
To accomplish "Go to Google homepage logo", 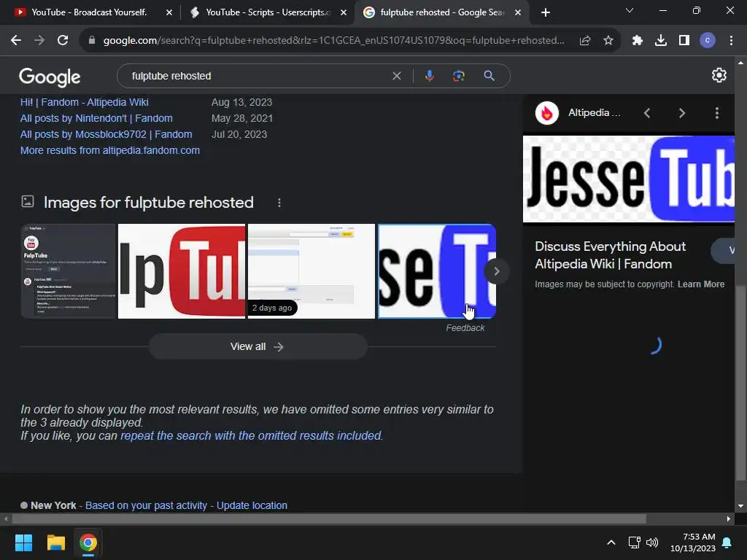I will point(50,77).
